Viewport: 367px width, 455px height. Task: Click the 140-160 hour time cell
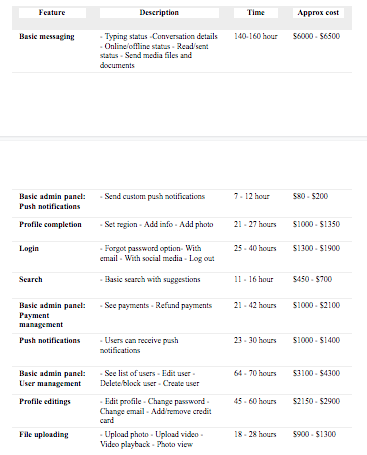256,36
